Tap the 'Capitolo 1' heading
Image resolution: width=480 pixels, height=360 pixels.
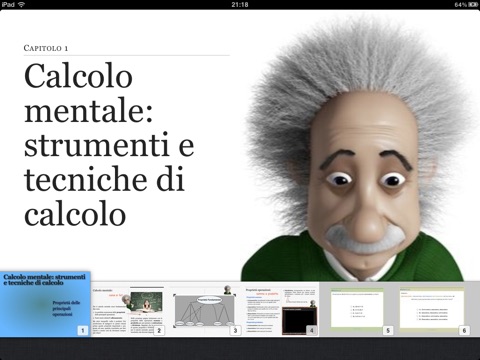pos(46,48)
